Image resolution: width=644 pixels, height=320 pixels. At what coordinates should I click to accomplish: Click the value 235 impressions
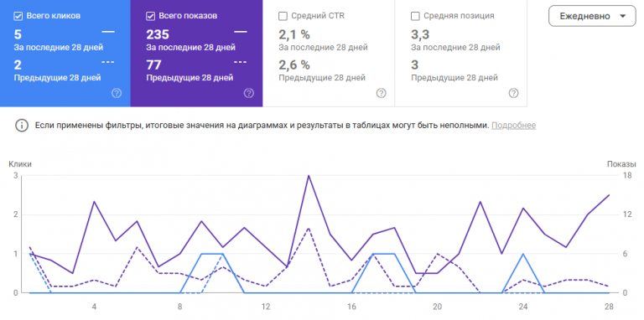(158, 34)
